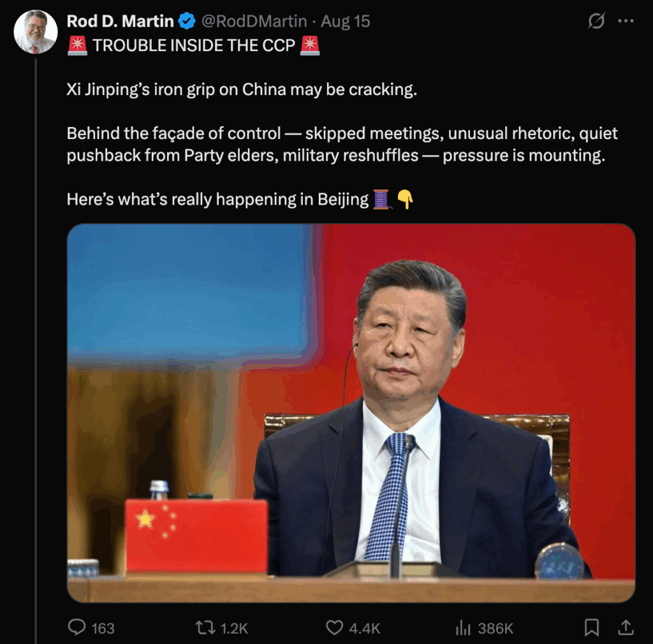Image resolution: width=653 pixels, height=644 pixels.
Task: Open the 163 replies count
Action: pos(103,628)
